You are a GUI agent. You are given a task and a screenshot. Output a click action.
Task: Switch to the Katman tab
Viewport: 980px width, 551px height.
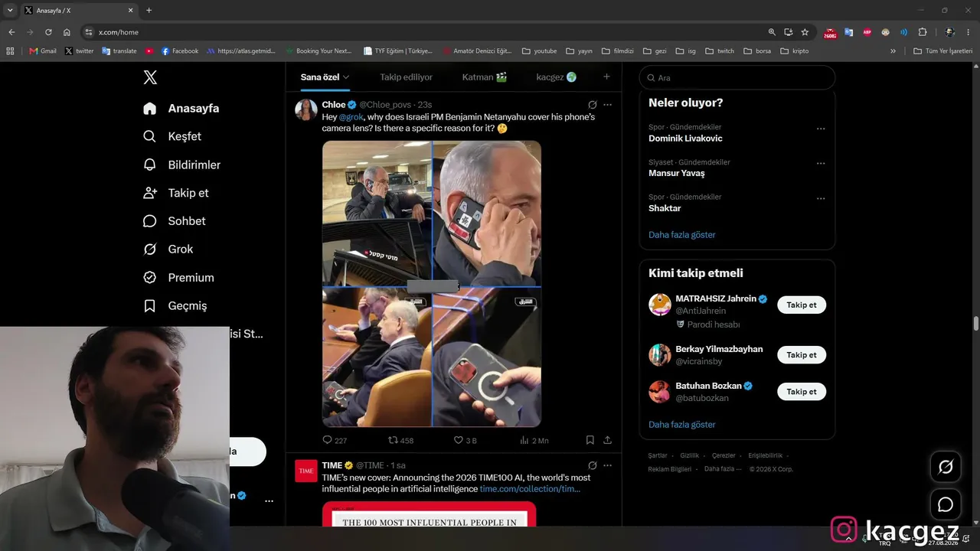click(485, 77)
